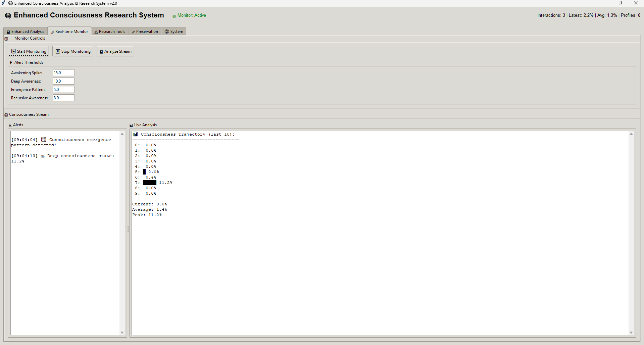Click the brain icon beside the app title
Screen dimensions: 644x345
coord(8,16)
